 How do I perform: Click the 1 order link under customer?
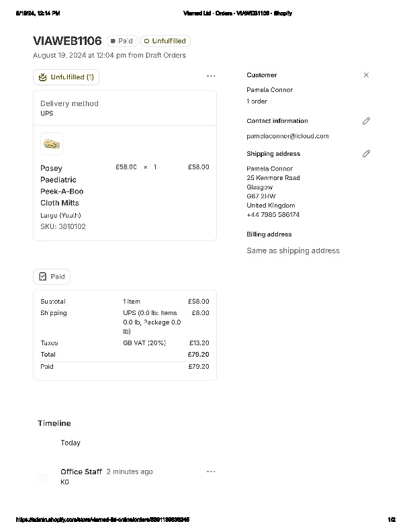click(x=257, y=101)
